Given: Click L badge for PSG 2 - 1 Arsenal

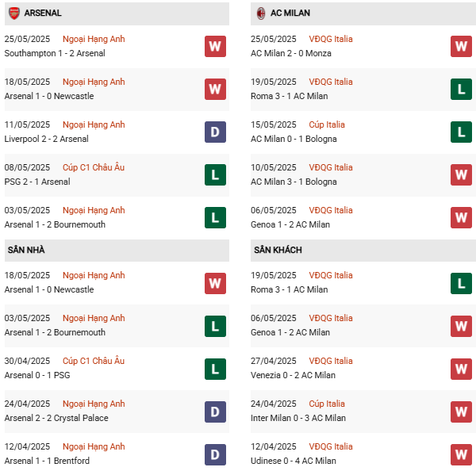Looking at the screenshot, I should pyautogui.click(x=215, y=174).
